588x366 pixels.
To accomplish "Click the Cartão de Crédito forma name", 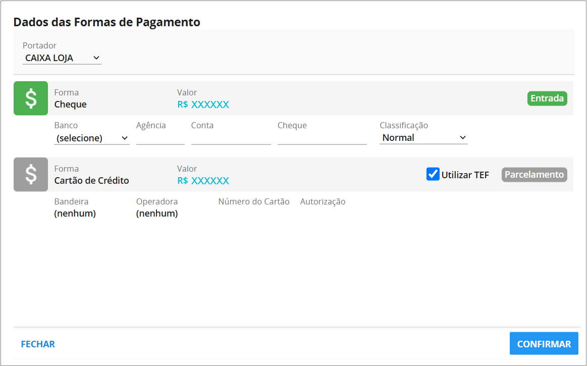I will point(91,181).
